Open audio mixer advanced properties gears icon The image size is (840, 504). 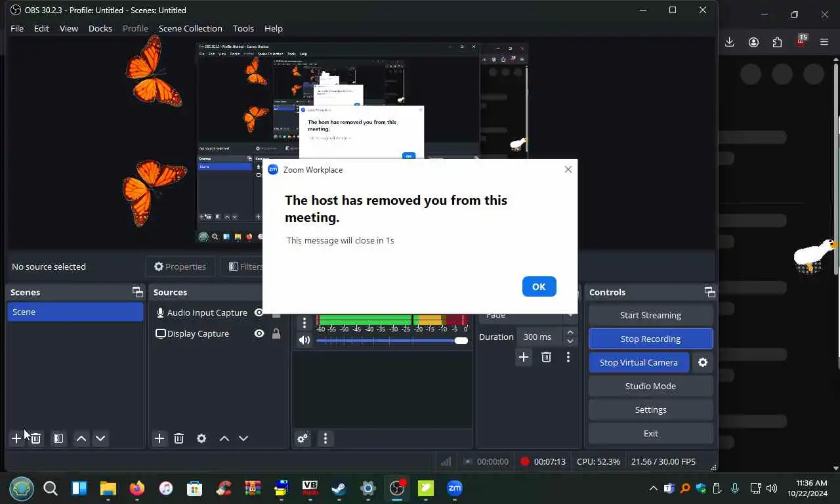click(x=303, y=438)
